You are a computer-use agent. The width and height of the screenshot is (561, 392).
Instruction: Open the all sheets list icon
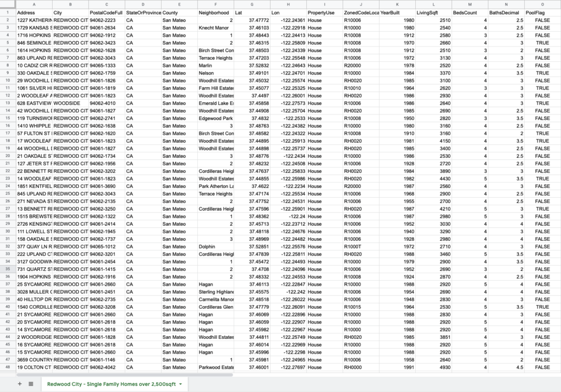click(x=31, y=384)
